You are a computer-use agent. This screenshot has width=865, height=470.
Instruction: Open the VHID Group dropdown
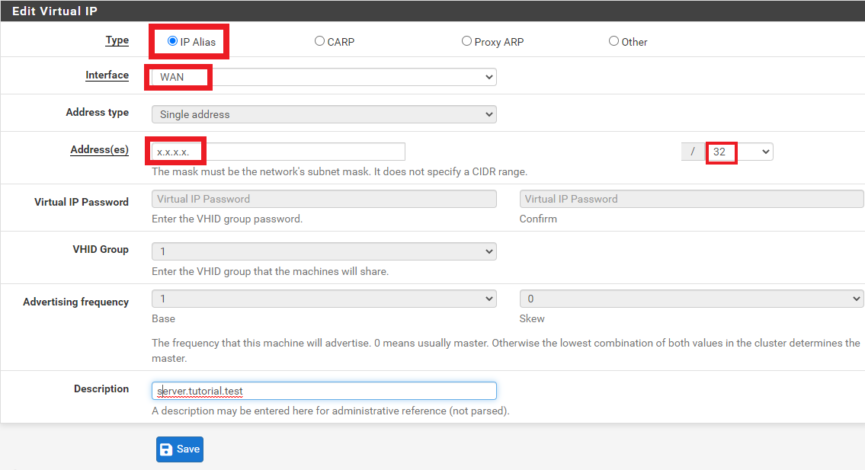tap(324, 252)
